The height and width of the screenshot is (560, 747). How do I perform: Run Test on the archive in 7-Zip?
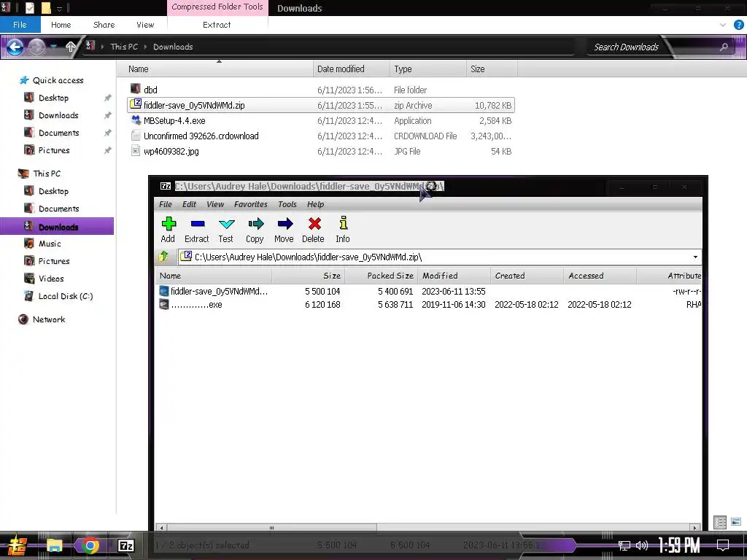click(x=226, y=230)
